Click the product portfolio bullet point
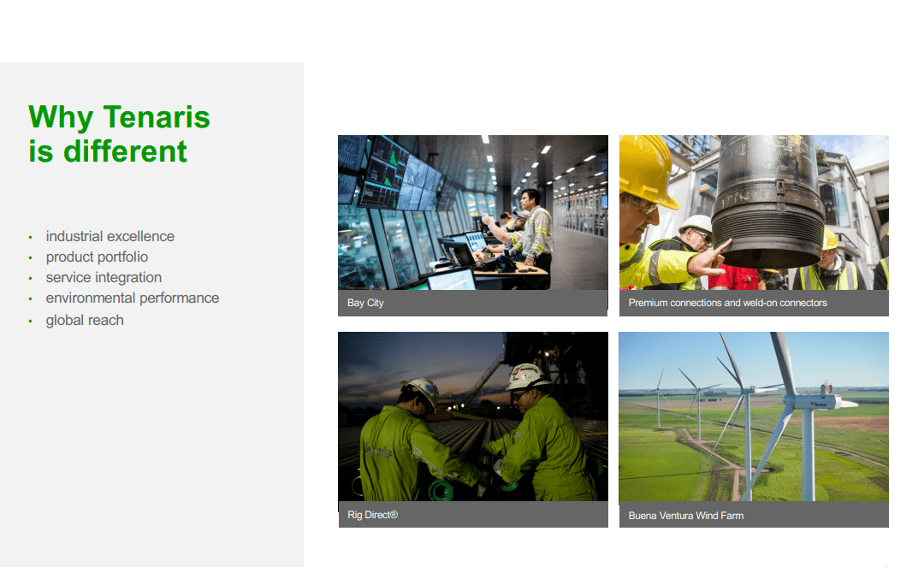Viewport: 924px width, 567px height. [97, 257]
